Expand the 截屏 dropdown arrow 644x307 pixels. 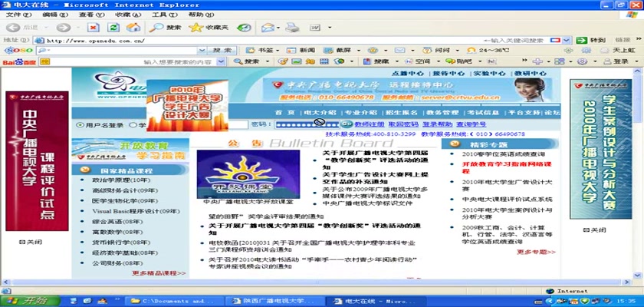(358, 50)
